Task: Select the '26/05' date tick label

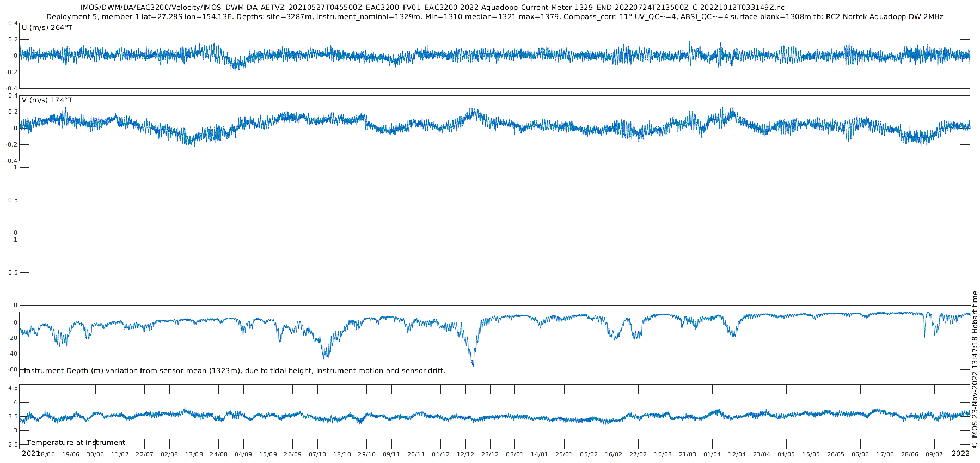Action: pyautogui.click(x=836, y=454)
